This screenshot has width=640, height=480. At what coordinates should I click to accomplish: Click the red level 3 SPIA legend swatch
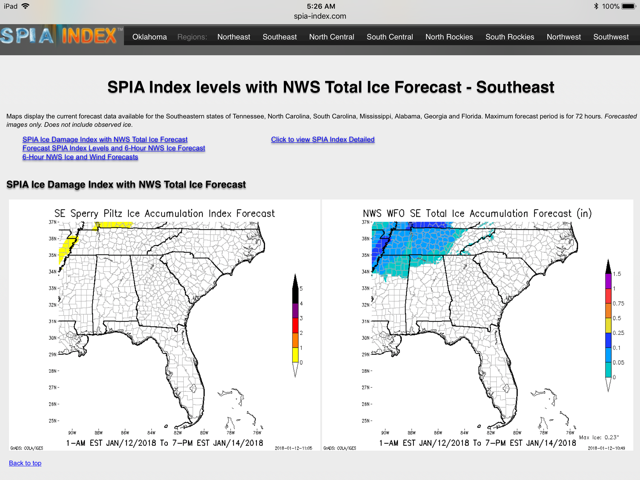coord(295,325)
